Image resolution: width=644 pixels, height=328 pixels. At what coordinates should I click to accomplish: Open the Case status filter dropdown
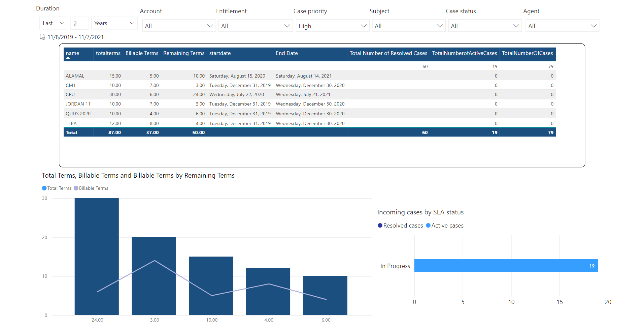(485, 26)
